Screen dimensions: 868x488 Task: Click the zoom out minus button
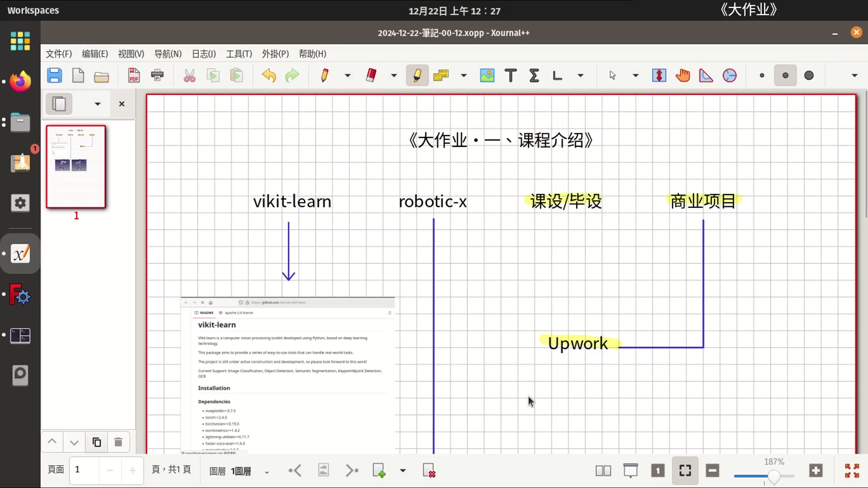coord(712,471)
